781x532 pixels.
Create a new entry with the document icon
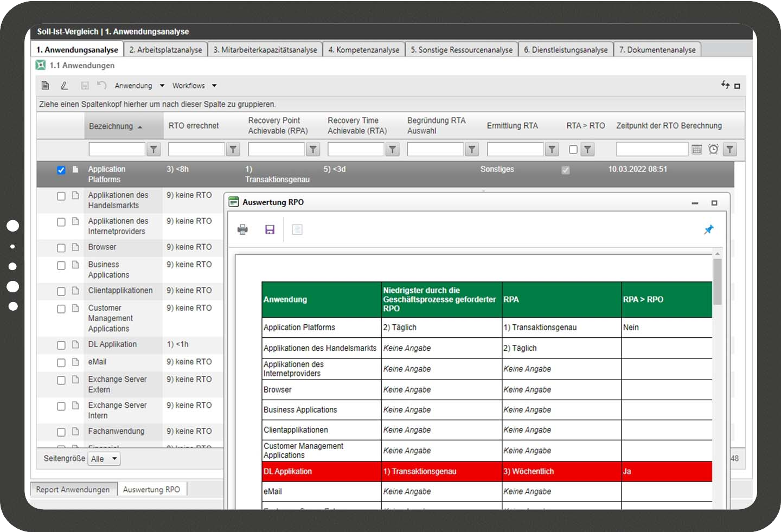click(45, 85)
